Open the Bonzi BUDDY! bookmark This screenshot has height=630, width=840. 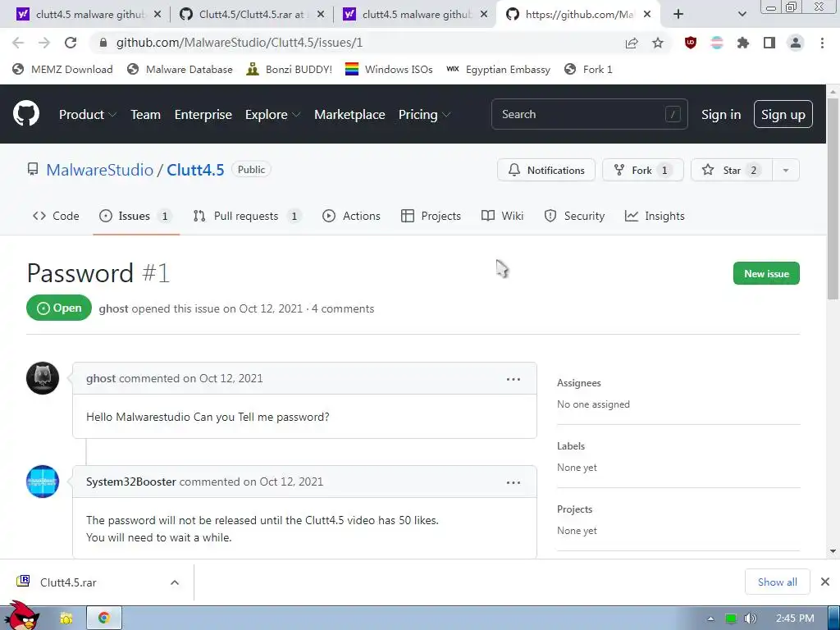[x=290, y=69]
